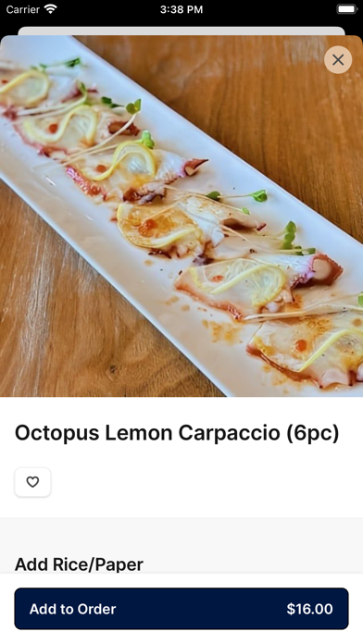Click the battery icon in the status bar

[347, 9]
